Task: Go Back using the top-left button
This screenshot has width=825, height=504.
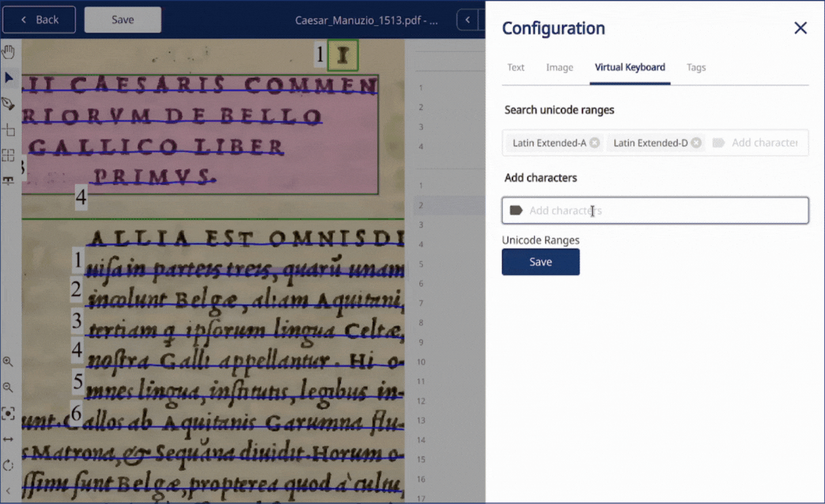Action: tap(40, 20)
